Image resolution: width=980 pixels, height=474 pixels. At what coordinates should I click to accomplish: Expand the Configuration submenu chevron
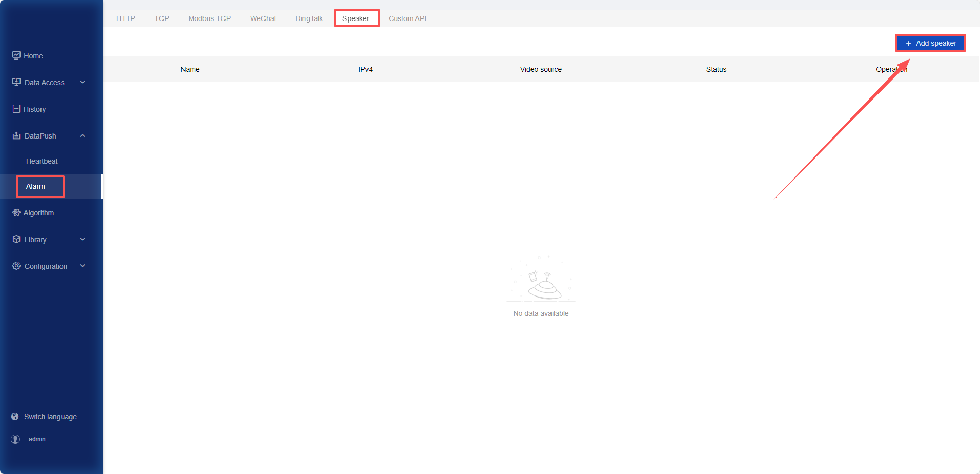click(x=83, y=266)
